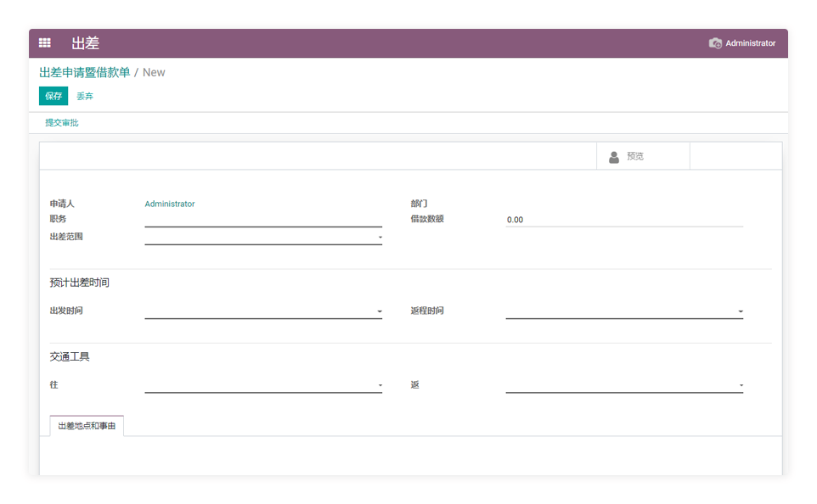
Task: Click the empty stat box right of 预览
Action: [735, 157]
